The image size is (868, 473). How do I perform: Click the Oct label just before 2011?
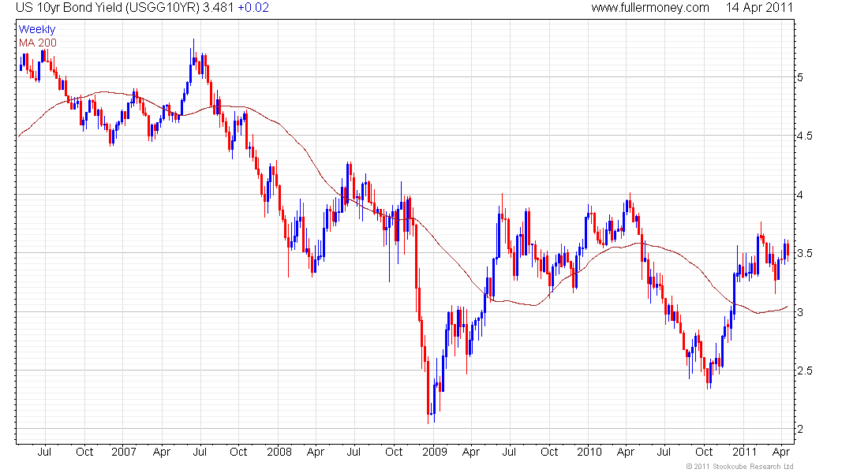coord(704,452)
